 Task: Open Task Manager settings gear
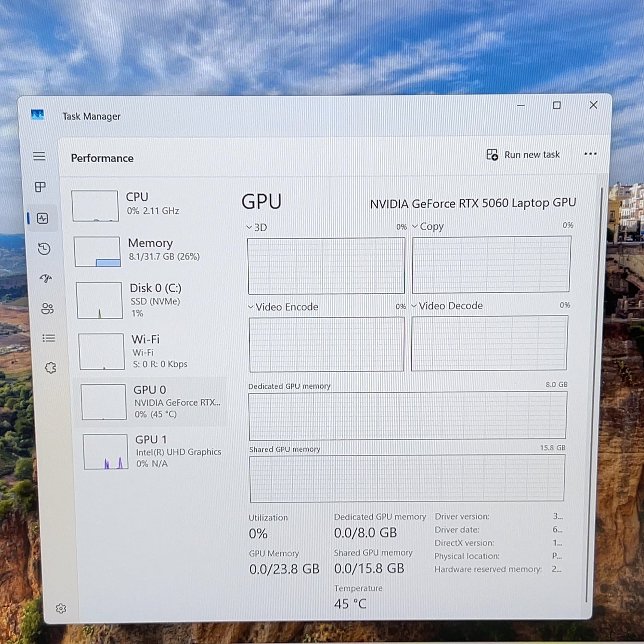pos(61,608)
